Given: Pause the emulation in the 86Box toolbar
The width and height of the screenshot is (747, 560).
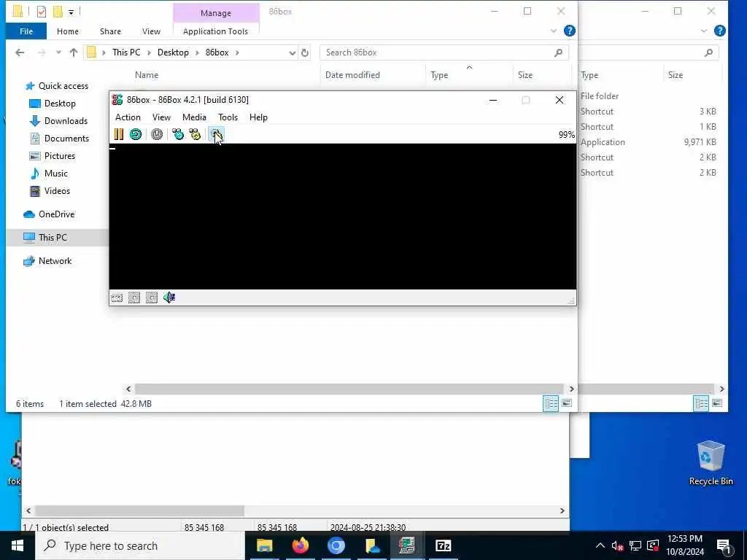Looking at the screenshot, I should [119, 134].
